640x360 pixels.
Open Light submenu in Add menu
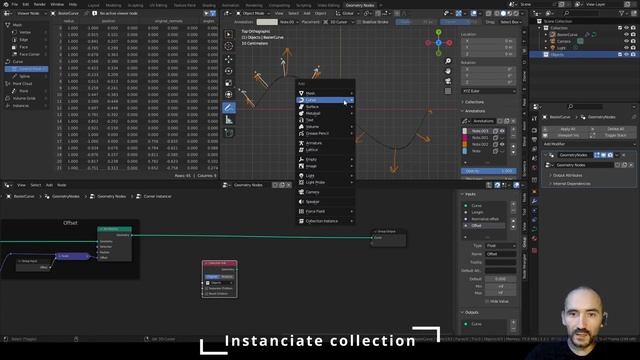[x=325, y=176]
